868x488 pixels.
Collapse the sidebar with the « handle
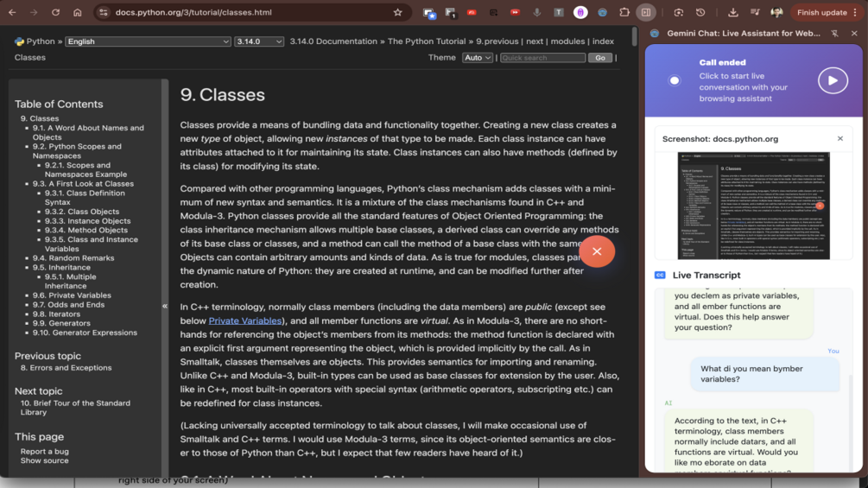coord(164,306)
